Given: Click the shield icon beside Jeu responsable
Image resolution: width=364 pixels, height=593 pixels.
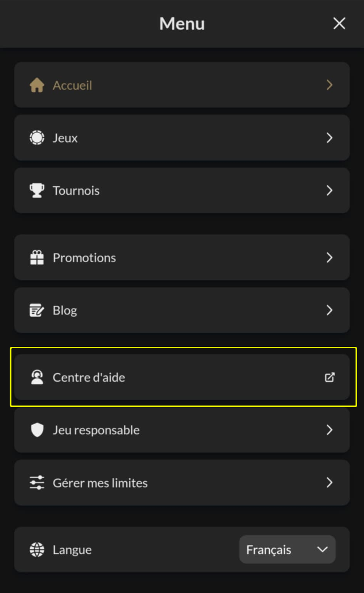Looking at the screenshot, I should click(37, 430).
